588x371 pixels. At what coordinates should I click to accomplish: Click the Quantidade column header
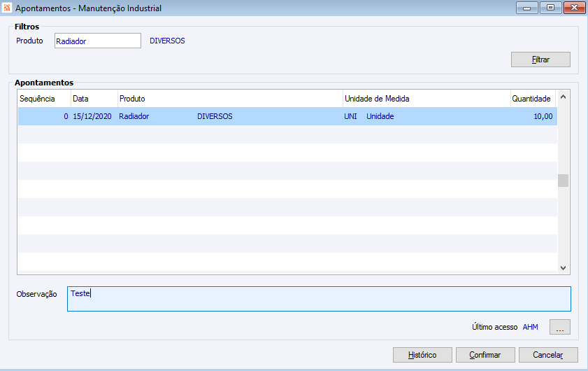[531, 99]
